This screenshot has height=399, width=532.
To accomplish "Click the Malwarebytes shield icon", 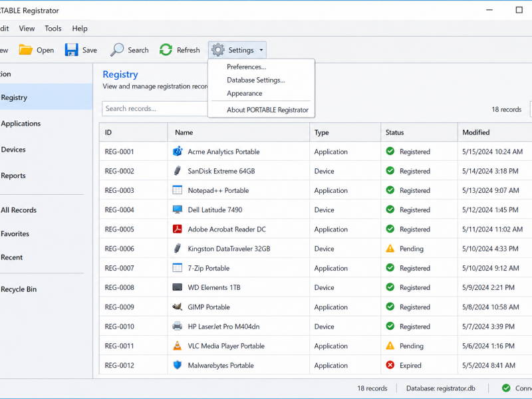I will point(178,365).
